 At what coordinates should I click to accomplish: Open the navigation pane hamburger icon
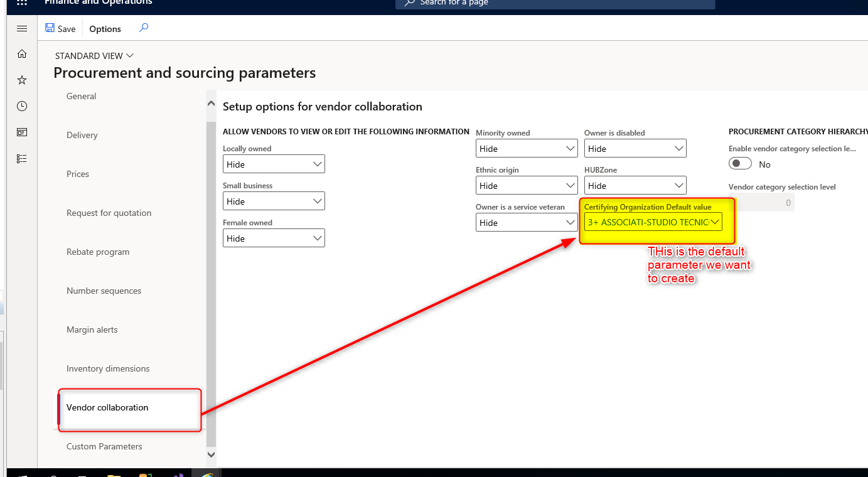pyautogui.click(x=21, y=28)
